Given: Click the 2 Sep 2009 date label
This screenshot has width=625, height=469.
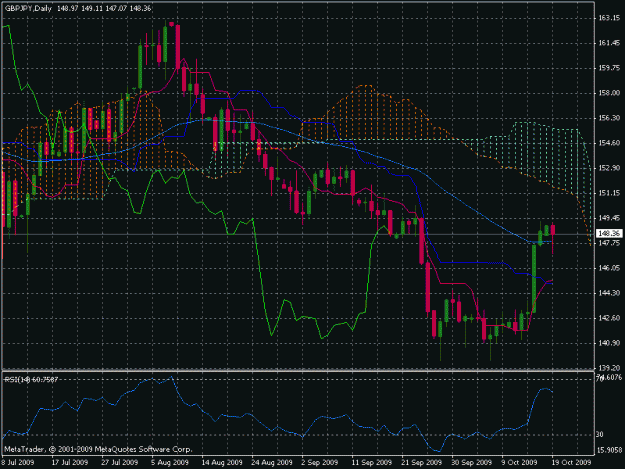Looking at the screenshot, I should coord(320,462).
